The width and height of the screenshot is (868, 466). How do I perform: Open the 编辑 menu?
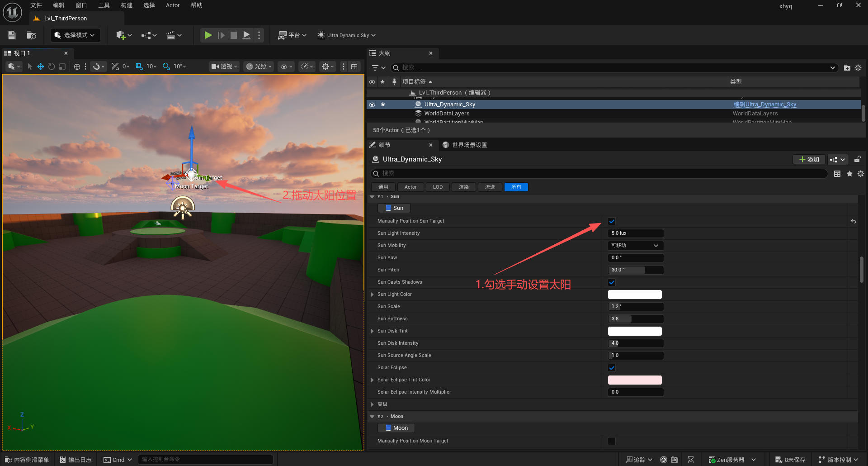[59, 5]
